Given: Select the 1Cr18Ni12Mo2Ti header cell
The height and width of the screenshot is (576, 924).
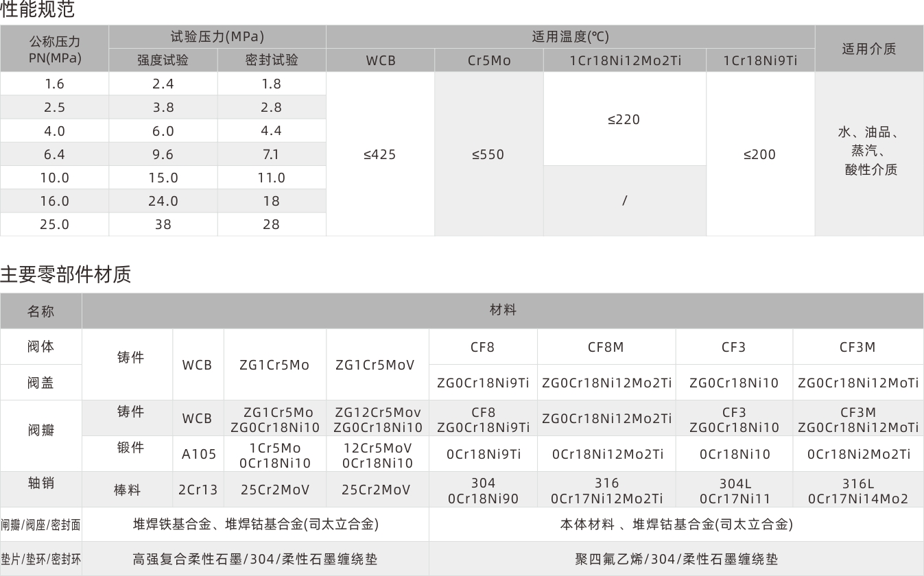Looking at the screenshot, I should [624, 60].
